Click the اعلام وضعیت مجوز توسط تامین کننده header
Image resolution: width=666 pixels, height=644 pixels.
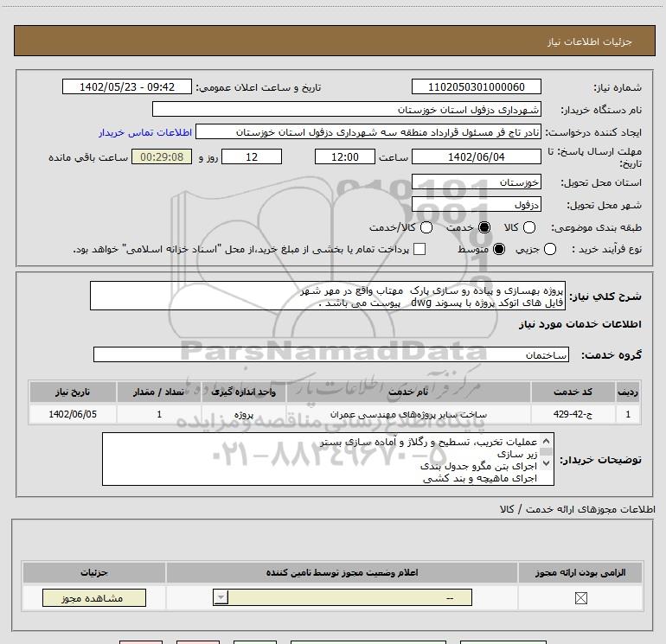pos(342,572)
